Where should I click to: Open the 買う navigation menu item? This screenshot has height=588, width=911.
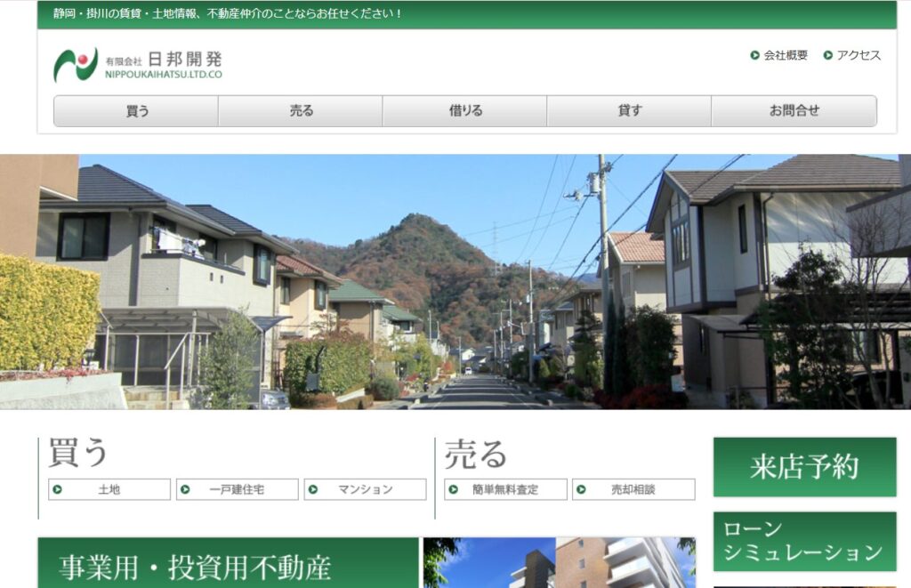[x=136, y=111]
